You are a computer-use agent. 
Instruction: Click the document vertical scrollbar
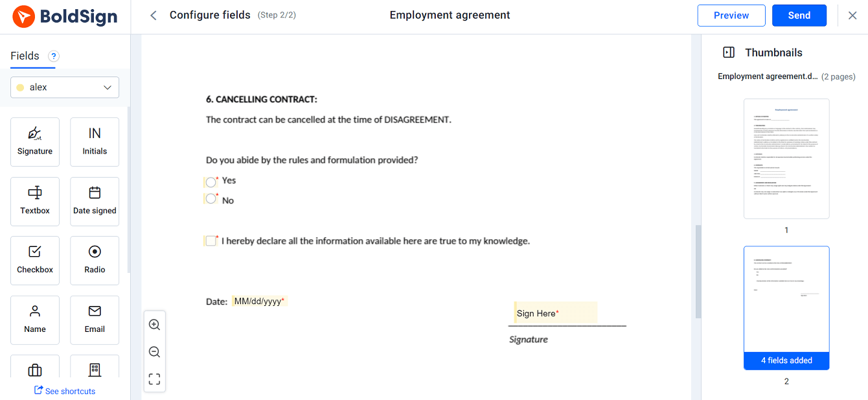[x=697, y=271]
